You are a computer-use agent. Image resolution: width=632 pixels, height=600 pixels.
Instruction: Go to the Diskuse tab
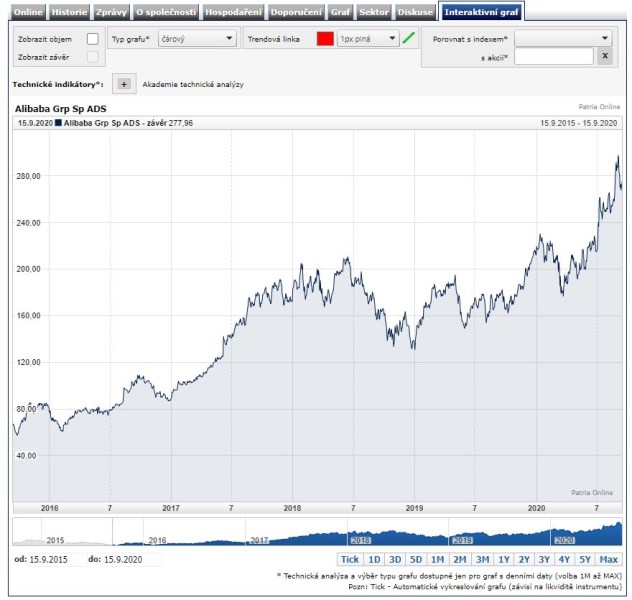coord(415,12)
